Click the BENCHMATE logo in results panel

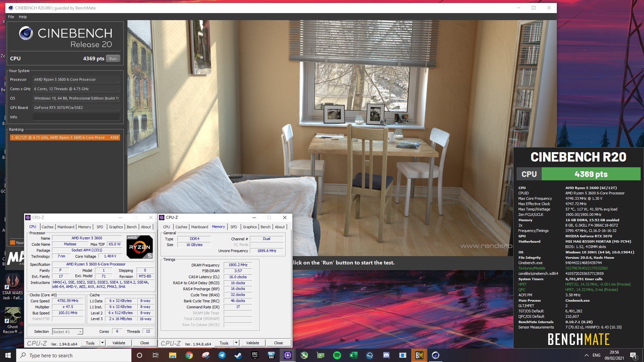[x=579, y=339]
